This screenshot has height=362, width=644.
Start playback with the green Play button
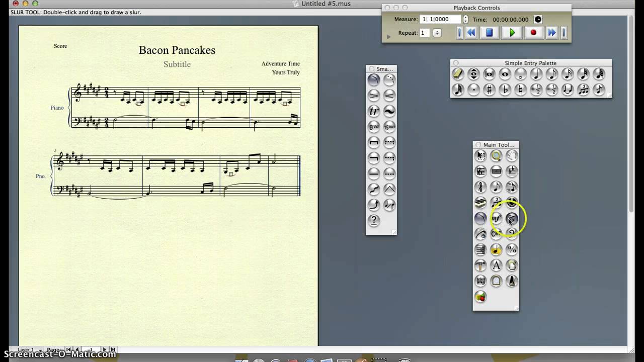coord(512,33)
